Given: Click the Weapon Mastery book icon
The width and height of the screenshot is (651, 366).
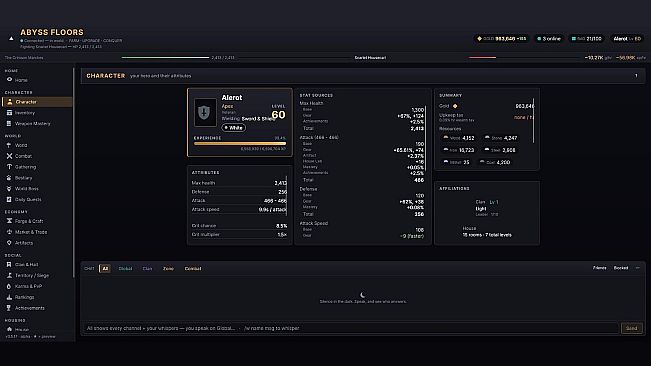Looking at the screenshot, I should (x=9, y=123).
